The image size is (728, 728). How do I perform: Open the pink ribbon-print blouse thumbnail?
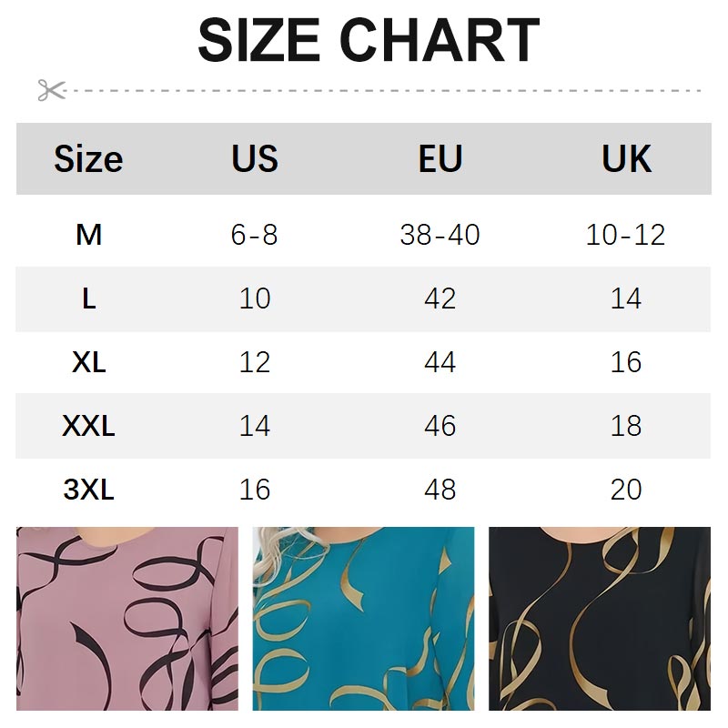tap(127, 619)
